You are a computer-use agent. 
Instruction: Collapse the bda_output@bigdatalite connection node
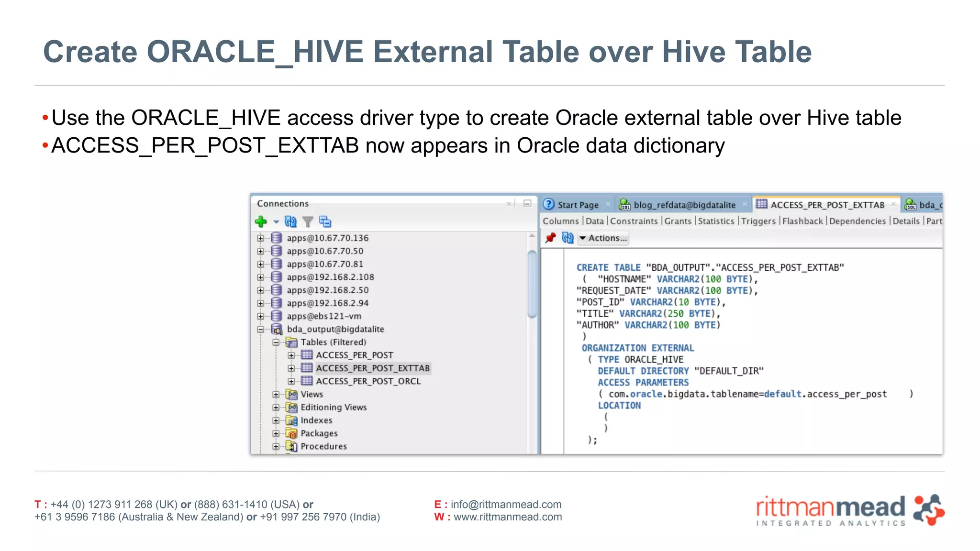click(x=260, y=329)
